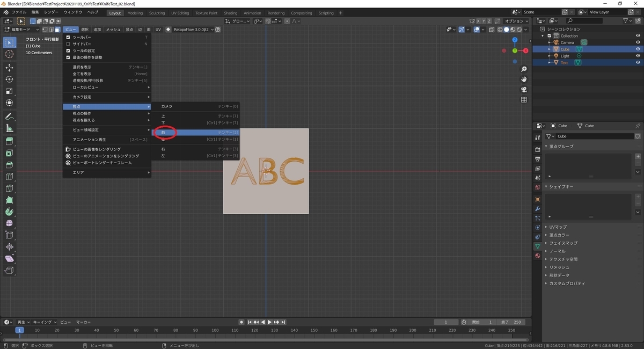Click the hand pan viewport gizmo
Image resolution: width=644 pixels, height=349 pixels.
coord(524,79)
